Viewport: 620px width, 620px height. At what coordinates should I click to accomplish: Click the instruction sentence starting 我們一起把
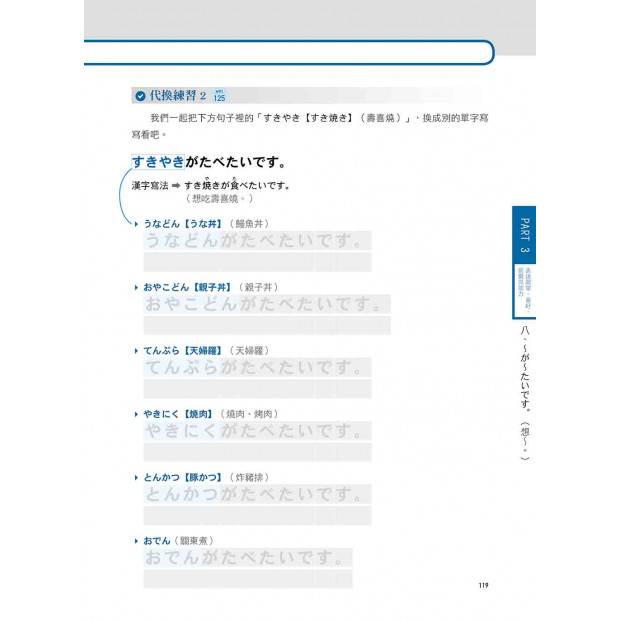[x=310, y=126]
